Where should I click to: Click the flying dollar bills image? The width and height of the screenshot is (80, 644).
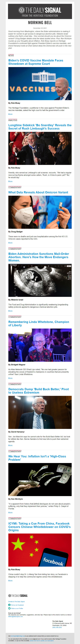(40, 480)
